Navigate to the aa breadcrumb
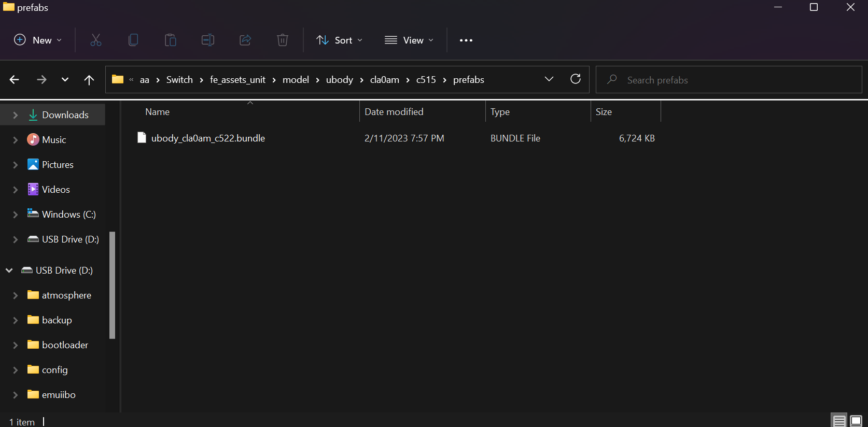 pos(145,80)
